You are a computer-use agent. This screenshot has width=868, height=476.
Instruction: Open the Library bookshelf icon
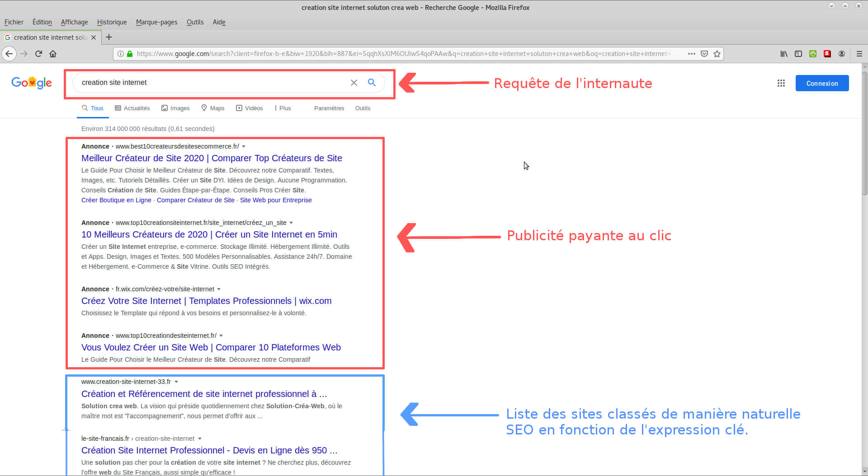pos(783,54)
